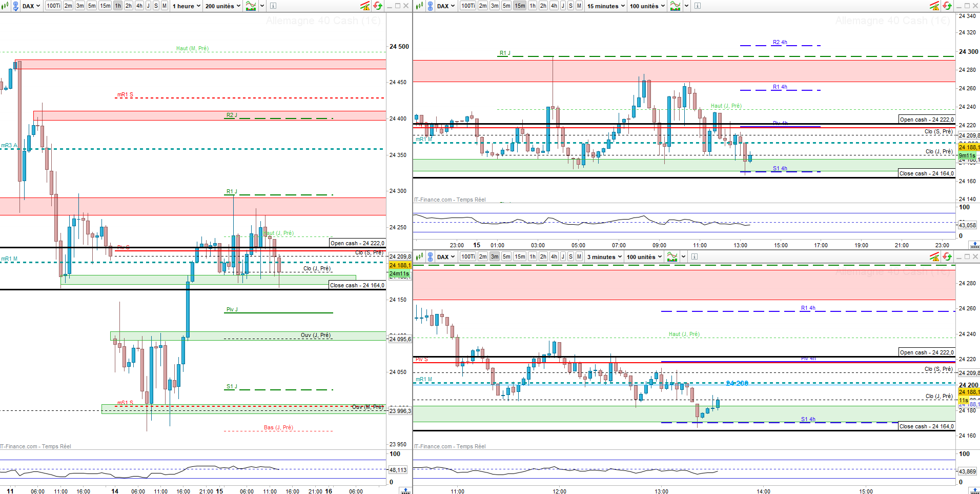Select 2m timeframe on the 3 minutes chart
The width and height of the screenshot is (980, 494).
click(x=483, y=256)
